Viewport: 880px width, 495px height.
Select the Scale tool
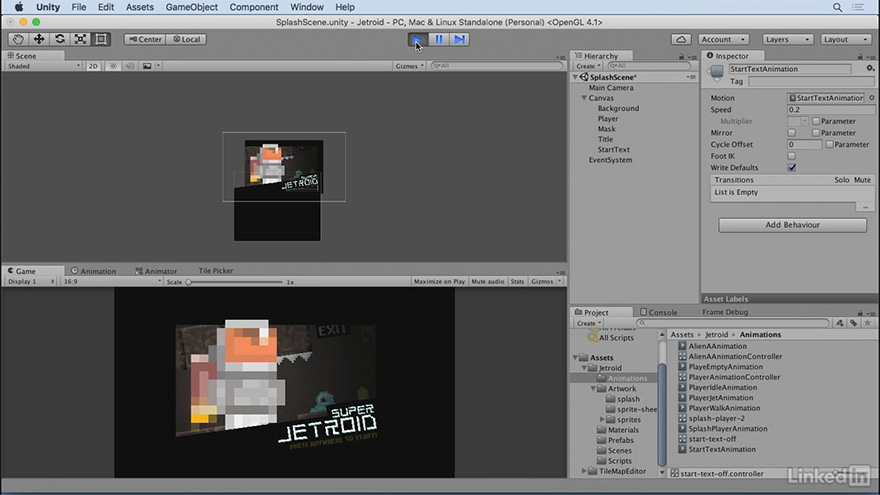click(x=80, y=39)
